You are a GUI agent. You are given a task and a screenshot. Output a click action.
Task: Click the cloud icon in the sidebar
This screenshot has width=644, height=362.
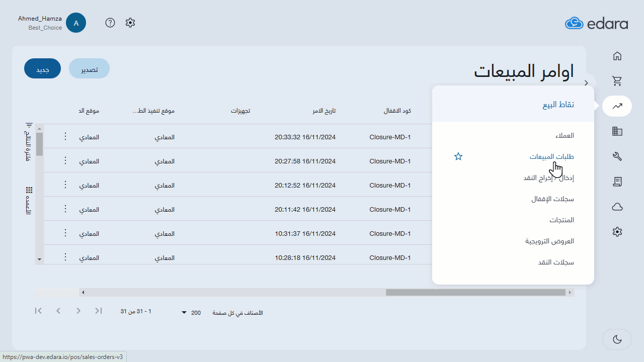(617, 207)
